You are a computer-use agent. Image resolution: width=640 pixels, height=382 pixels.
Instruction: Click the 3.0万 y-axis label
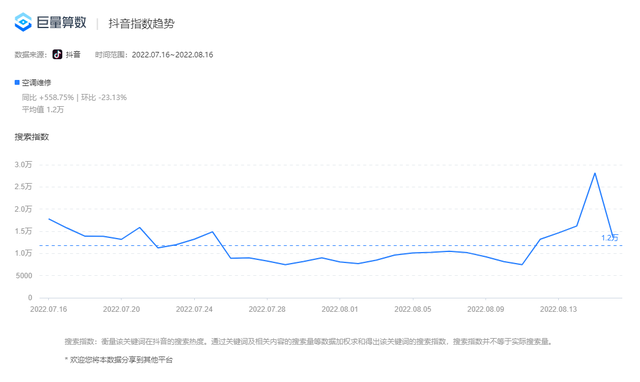(x=23, y=164)
